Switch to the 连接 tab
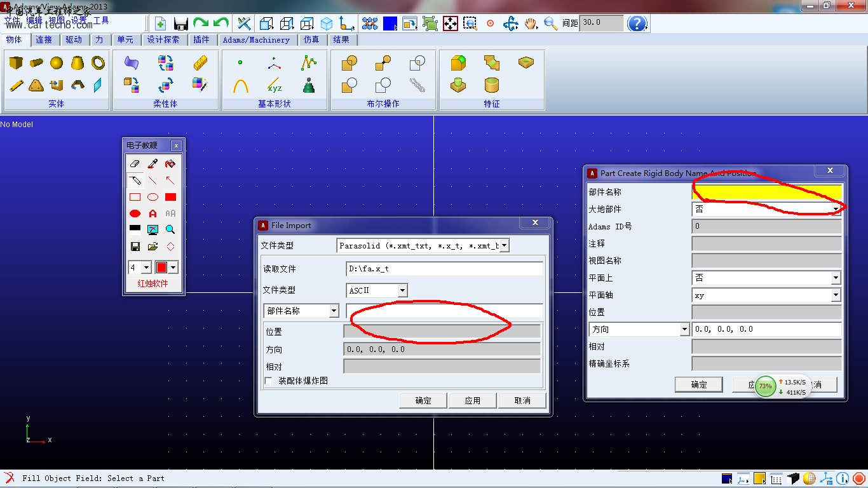Viewport: 868px width, 488px height. 44,39
